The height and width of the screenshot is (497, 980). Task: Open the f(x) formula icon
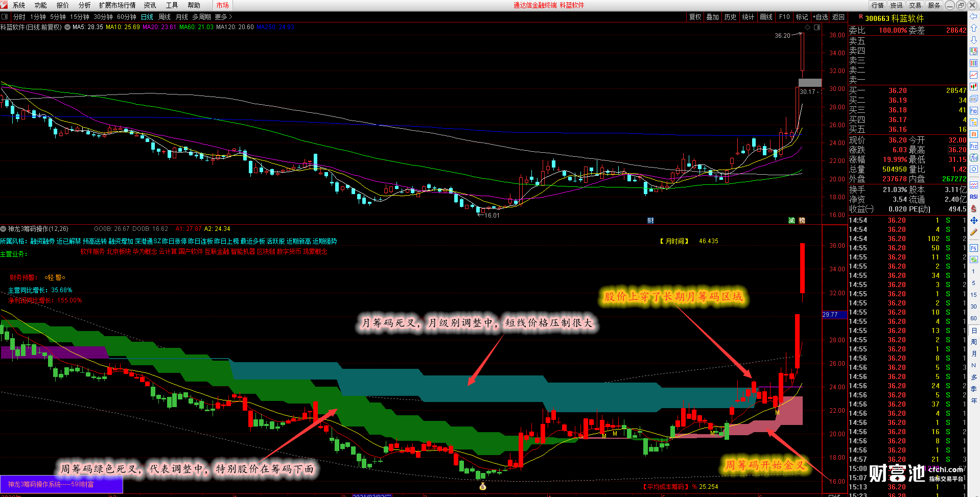point(973,158)
